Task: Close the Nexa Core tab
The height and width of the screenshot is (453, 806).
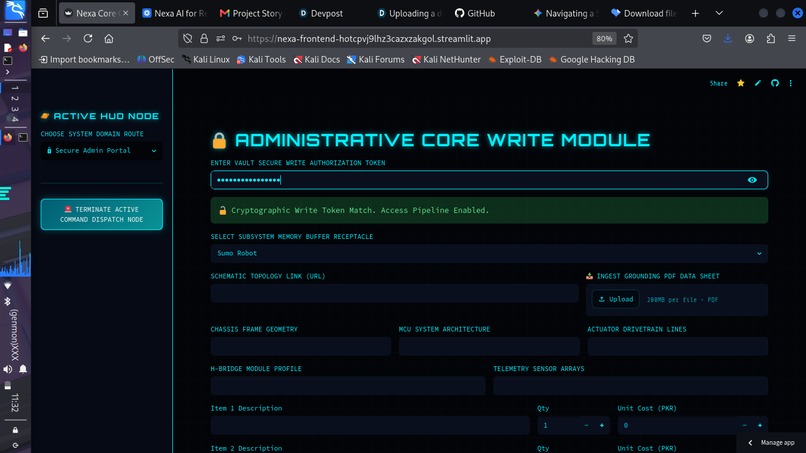Action: [x=125, y=13]
